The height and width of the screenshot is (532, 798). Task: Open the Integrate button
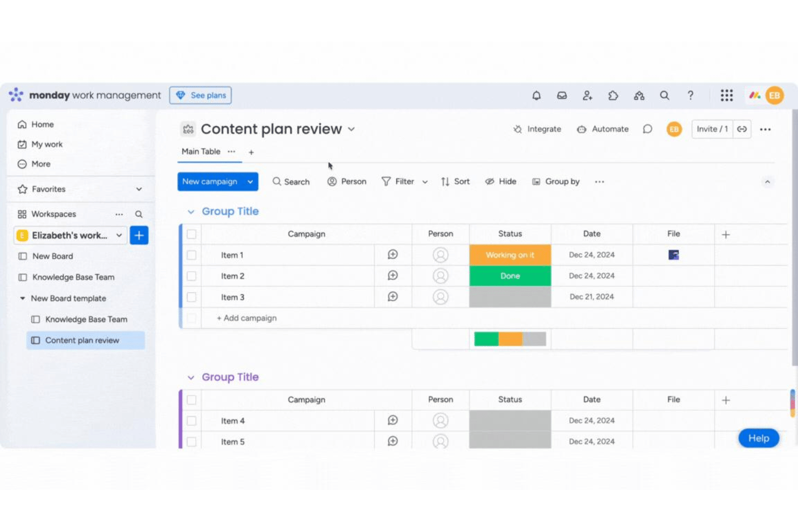(537, 129)
